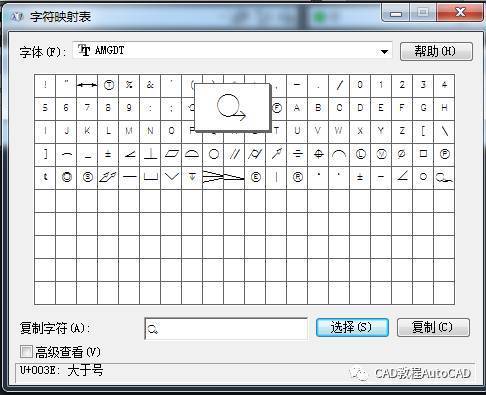Choose the circled S symbol
486x395 pixels.
87,177
